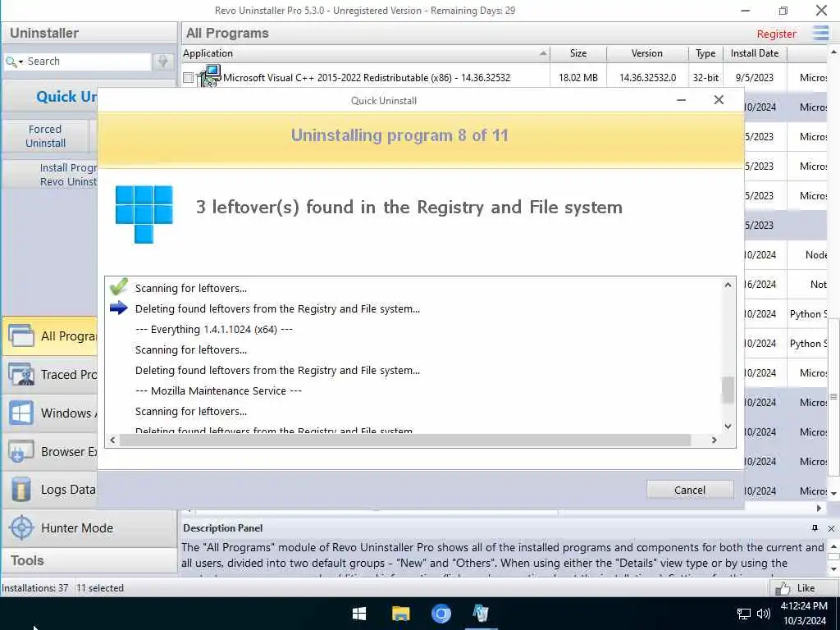Click the Traced Programs sidebar icon

21,374
